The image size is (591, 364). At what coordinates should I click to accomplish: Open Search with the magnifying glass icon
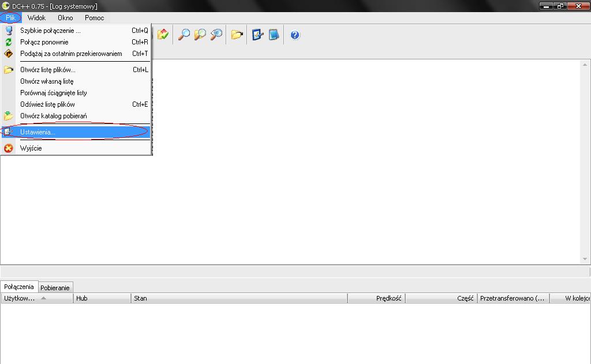[184, 35]
